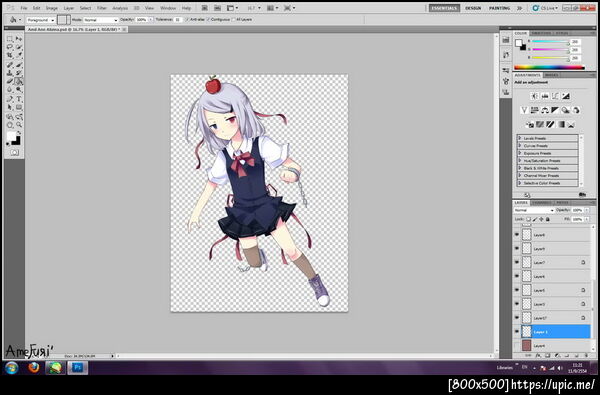Switch to the Swatches tab
The width and height of the screenshot is (600, 395).
[541, 33]
